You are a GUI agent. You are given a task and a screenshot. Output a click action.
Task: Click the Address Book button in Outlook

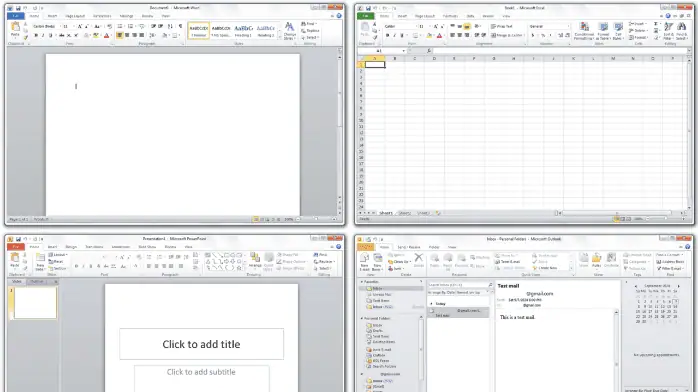tap(670, 262)
